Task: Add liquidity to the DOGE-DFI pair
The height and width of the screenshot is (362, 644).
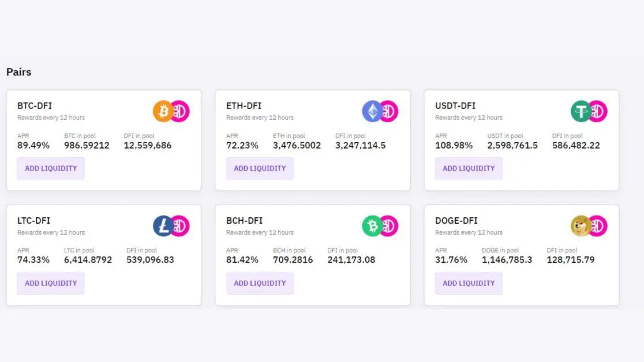Action: tap(469, 283)
